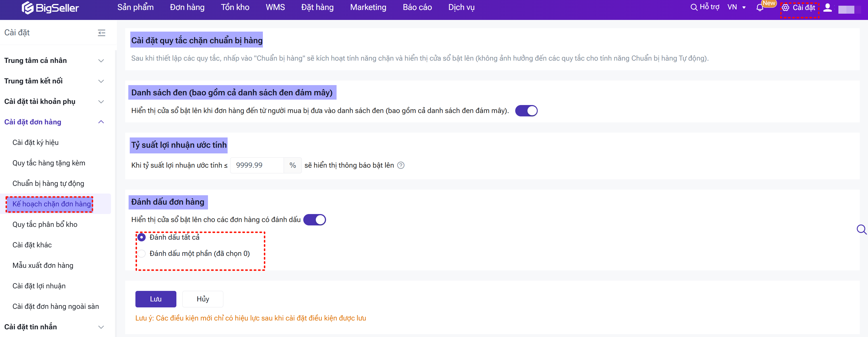This screenshot has height=337, width=868.
Task: Open the notification bell icon
Action: pos(760,7)
